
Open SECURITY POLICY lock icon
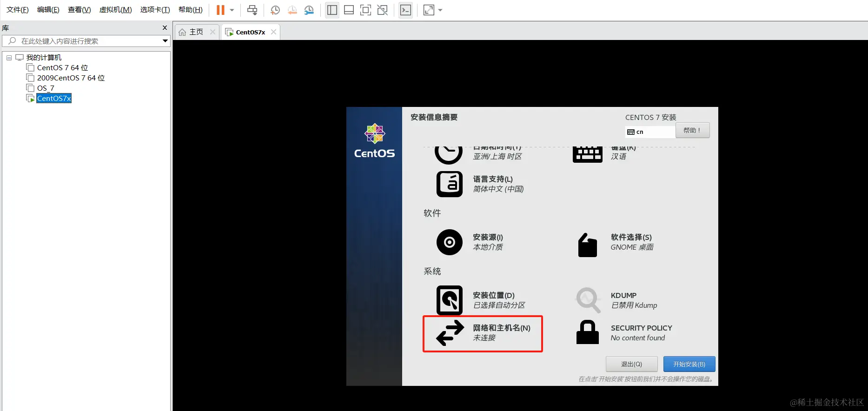[588, 332]
